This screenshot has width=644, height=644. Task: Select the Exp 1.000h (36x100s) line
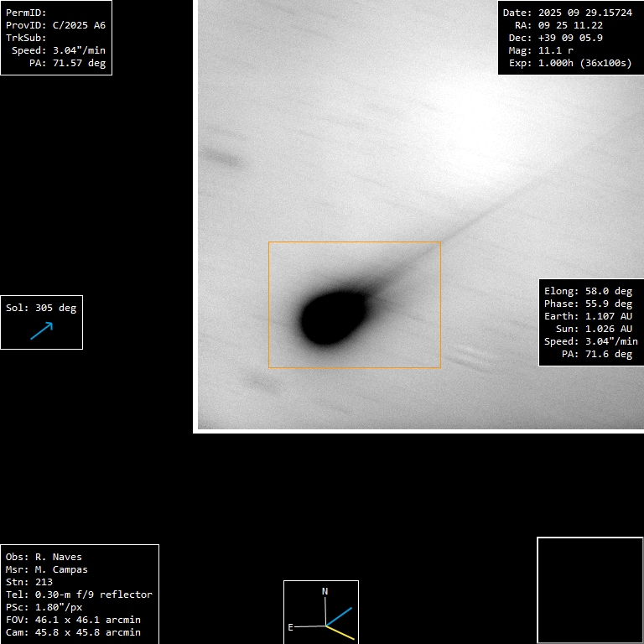click(x=567, y=63)
